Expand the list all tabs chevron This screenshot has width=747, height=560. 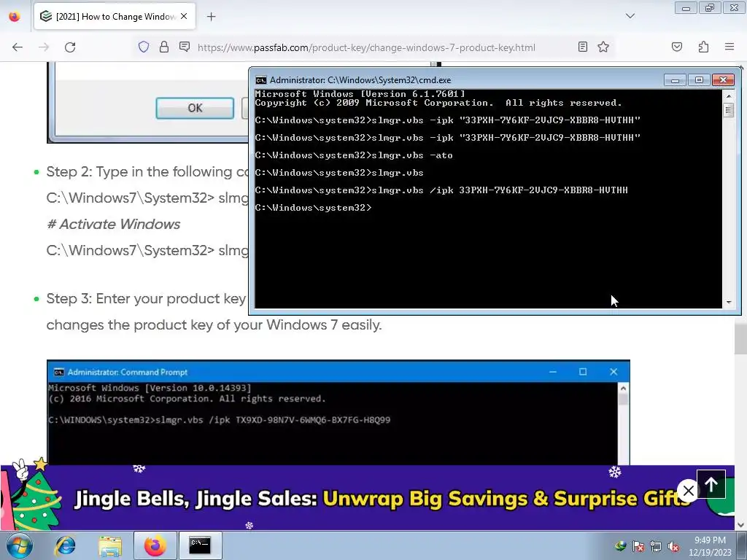630,16
